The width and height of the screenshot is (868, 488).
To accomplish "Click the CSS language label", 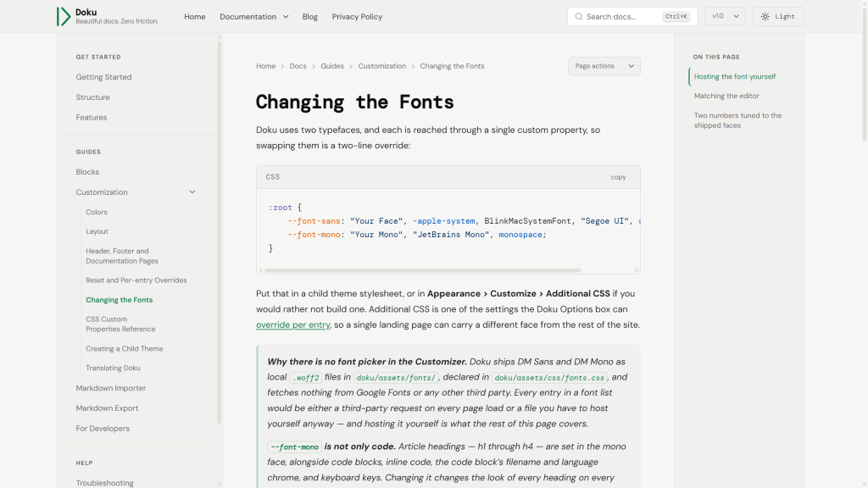I will pyautogui.click(x=272, y=177).
